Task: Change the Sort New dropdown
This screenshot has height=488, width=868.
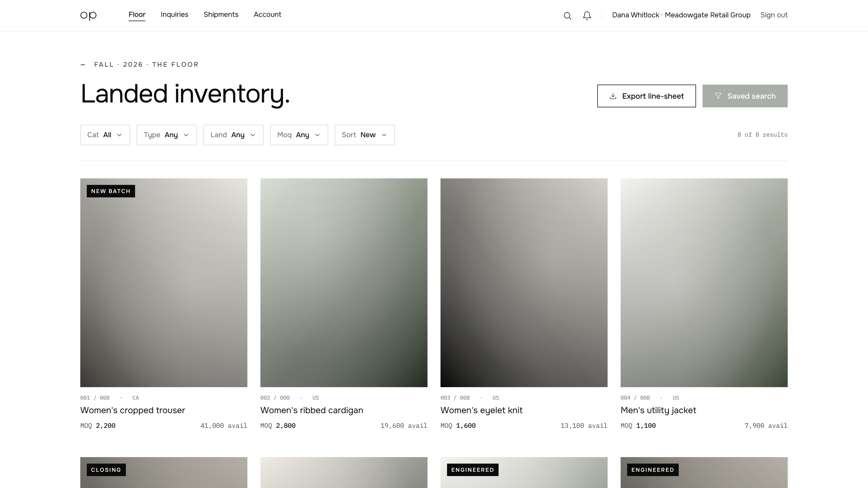Action: point(365,135)
